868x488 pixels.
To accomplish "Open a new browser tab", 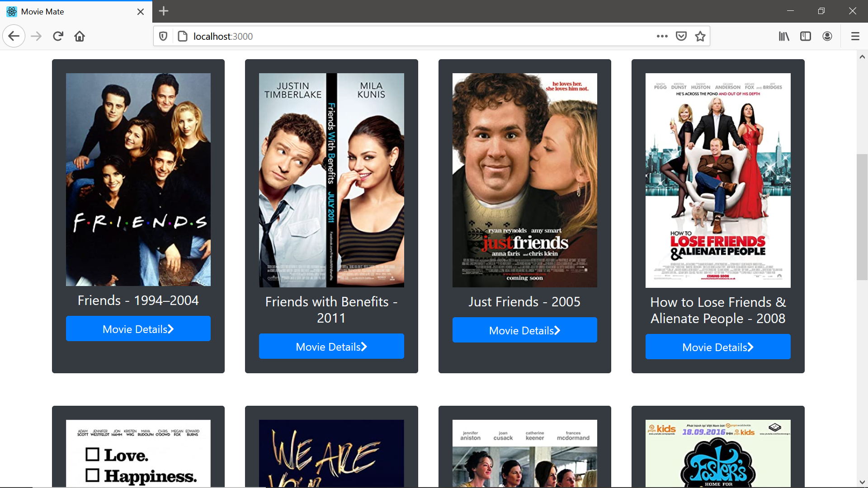I will (x=164, y=11).
